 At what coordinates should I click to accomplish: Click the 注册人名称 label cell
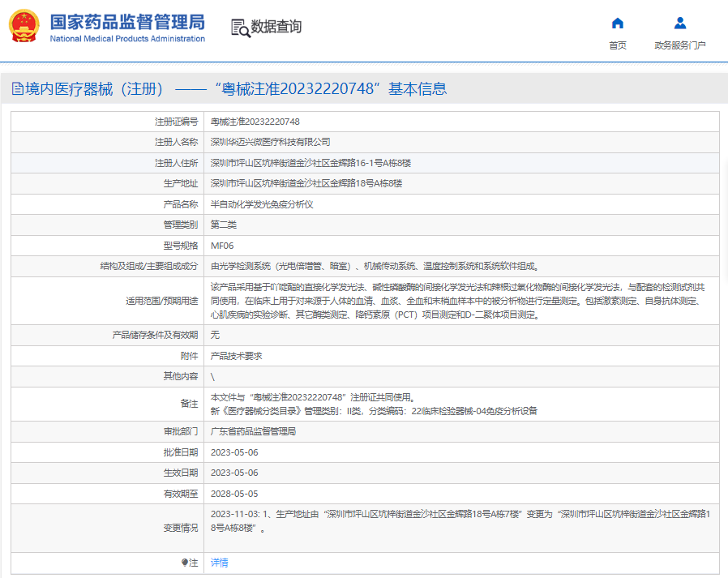coord(107,142)
